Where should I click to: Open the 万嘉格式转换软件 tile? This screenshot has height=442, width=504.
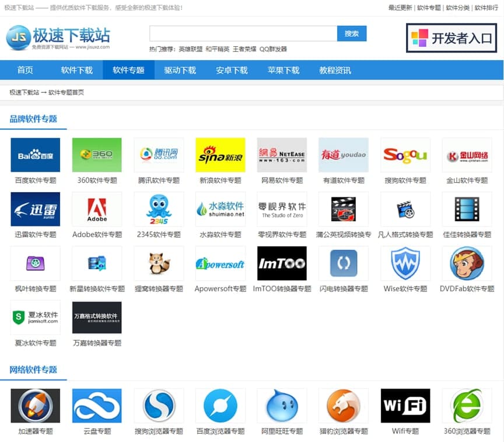coord(97,317)
